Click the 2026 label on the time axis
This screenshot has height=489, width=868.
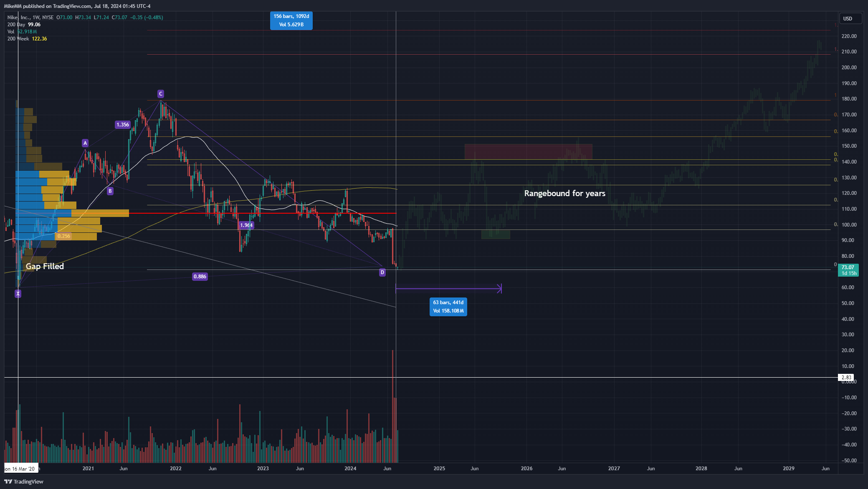[x=526, y=469]
